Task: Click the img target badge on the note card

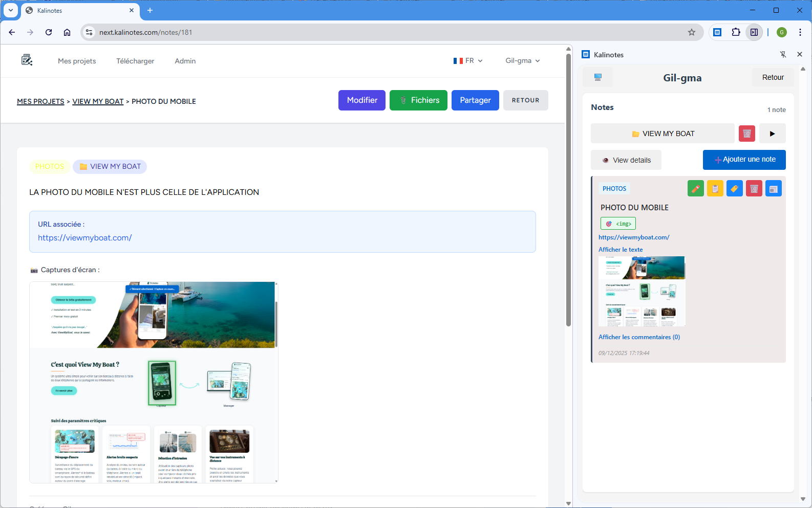Action: (x=618, y=224)
